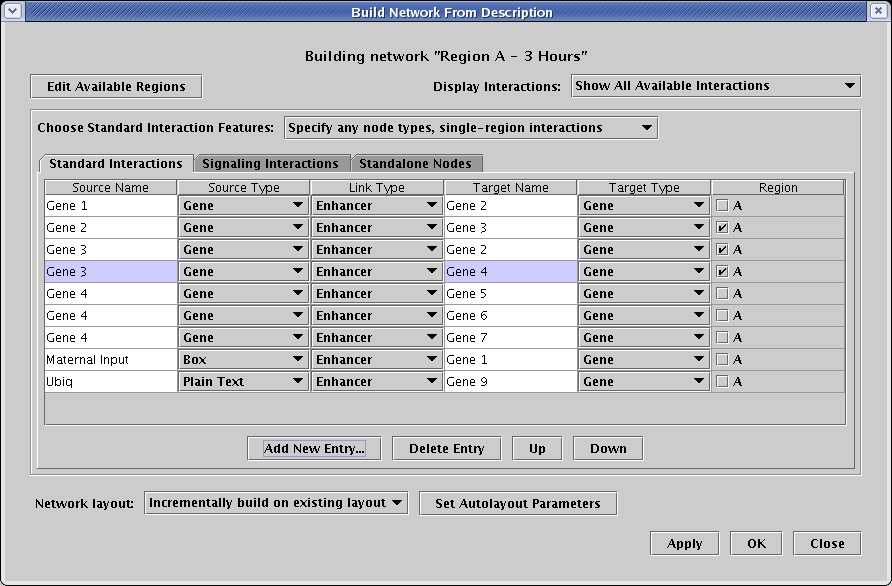Select the Gene 7 target name cell
Viewport: 892px width, 586px height.
point(510,338)
